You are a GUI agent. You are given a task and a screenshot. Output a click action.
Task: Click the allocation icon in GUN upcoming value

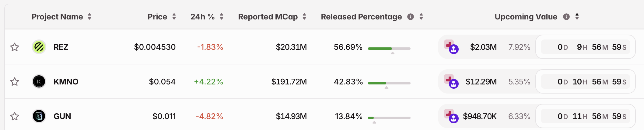(451, 116)
